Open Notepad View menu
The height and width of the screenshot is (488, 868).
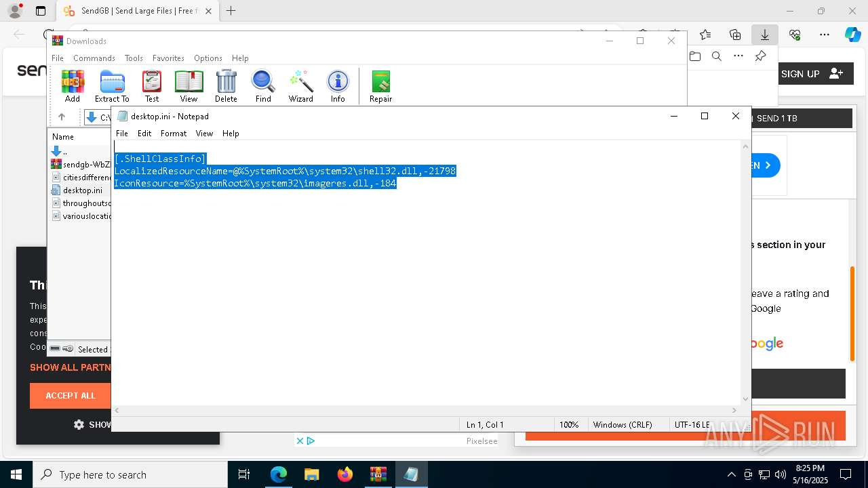[204, 134]
